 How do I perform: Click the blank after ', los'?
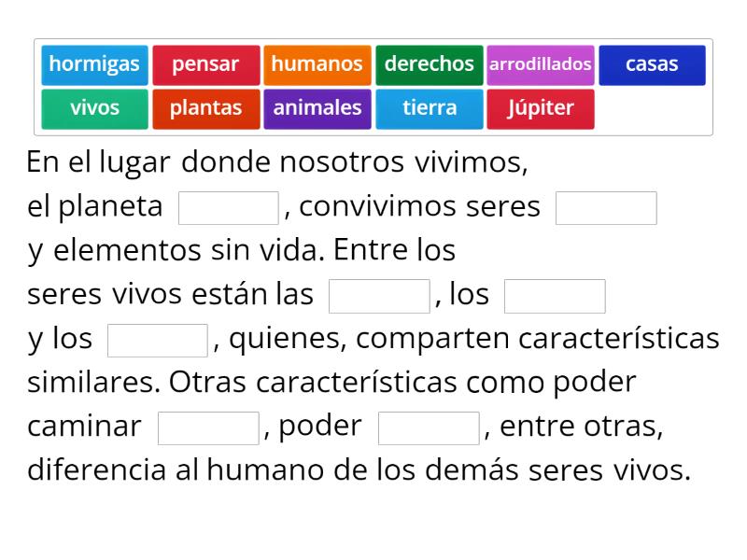pyautogui.click(x=554, y=295)
